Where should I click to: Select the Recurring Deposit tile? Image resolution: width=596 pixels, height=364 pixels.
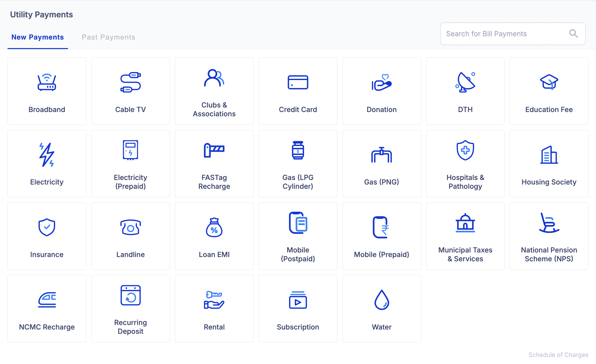coord(130,309)
